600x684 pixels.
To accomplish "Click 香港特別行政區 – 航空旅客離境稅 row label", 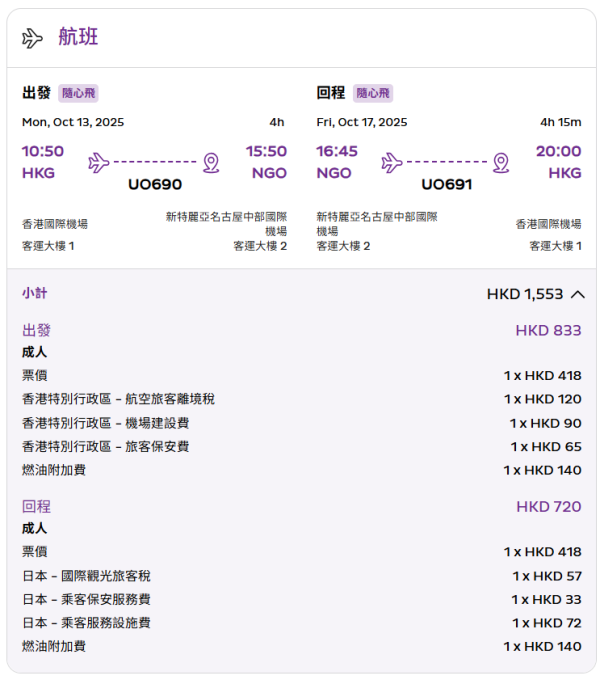I will 118,399.
